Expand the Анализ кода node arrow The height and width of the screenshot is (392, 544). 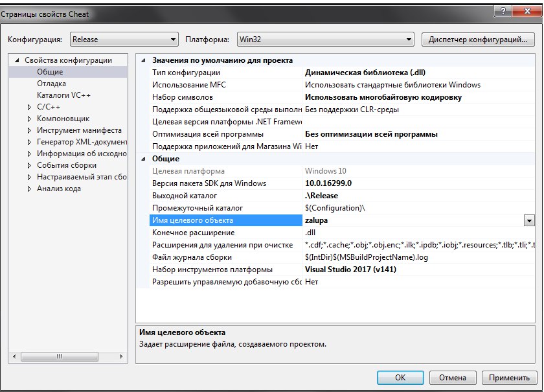click(30, 189)
